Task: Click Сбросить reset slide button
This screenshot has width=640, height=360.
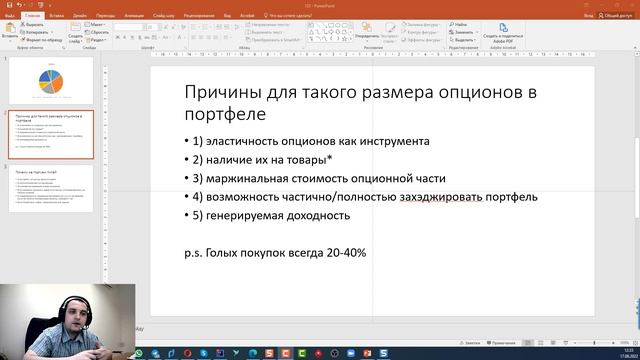Action: (97, 32)
